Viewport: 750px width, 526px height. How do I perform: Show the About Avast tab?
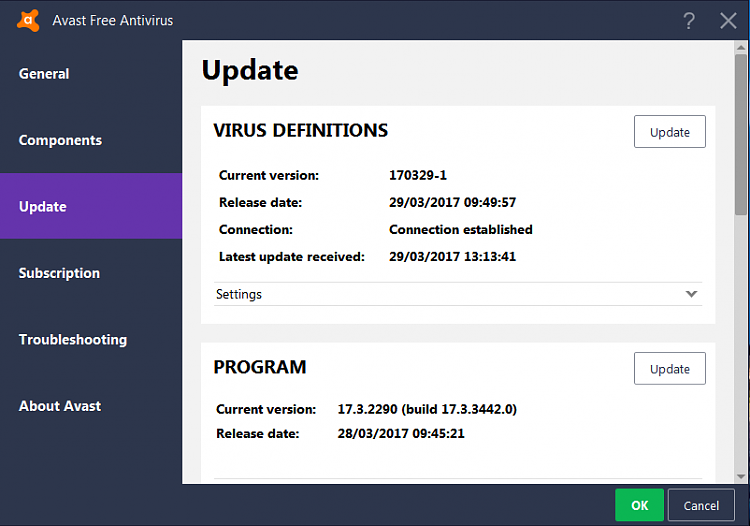click(91, 405)
